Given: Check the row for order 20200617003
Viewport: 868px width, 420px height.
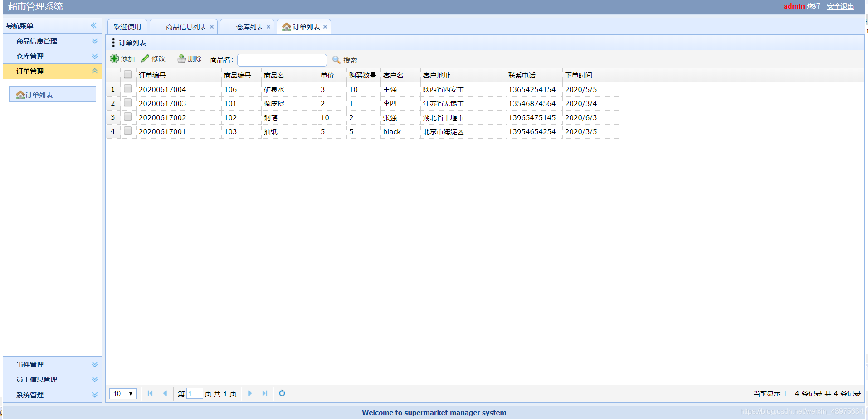Looking at the screenshot, I should (128, 103).
